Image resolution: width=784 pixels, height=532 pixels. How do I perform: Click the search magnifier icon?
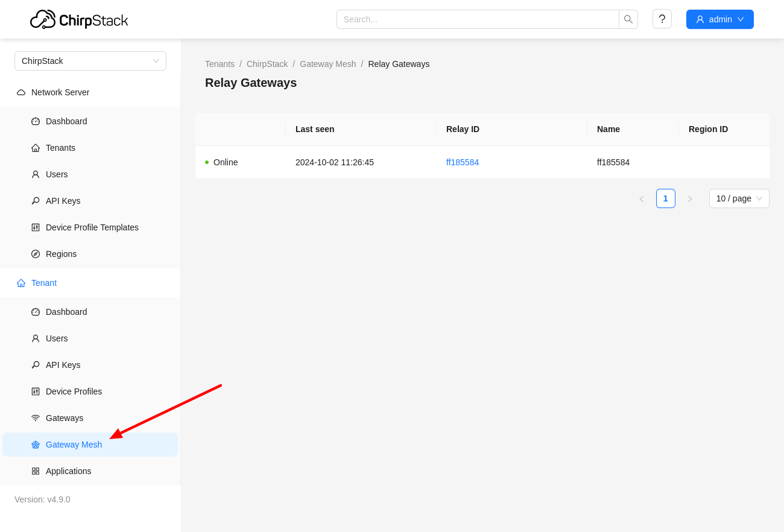click(x=628, y=19)
